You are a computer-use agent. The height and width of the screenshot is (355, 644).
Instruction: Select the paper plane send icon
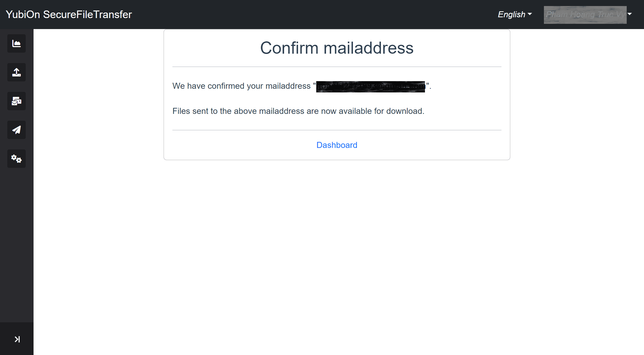point(17,130)
